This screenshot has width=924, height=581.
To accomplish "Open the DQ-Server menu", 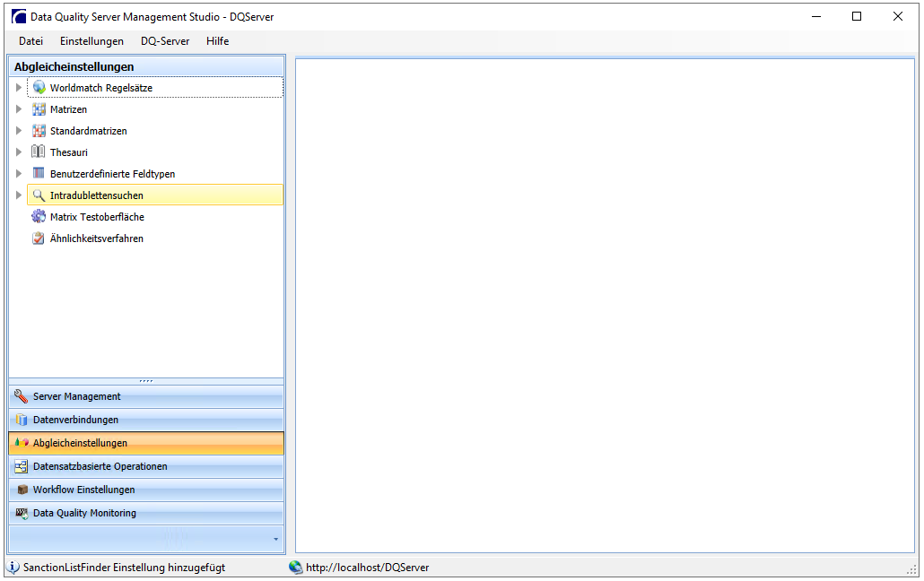I will [165, 41].
